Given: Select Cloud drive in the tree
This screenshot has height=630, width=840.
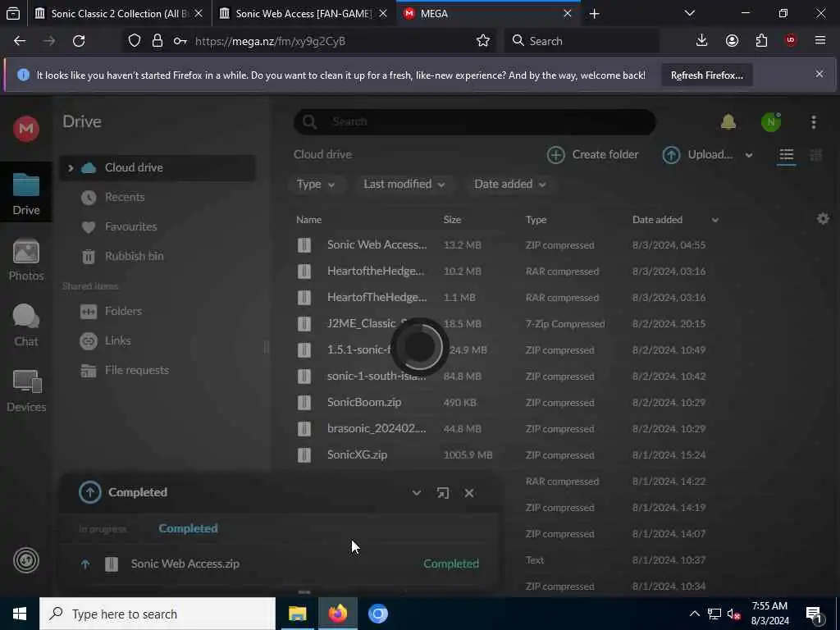Looking at the screenshot, I should pos(157,168).
